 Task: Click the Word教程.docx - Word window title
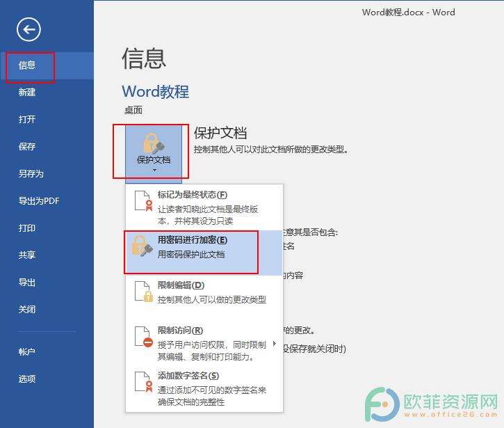(x=408, y=13)
